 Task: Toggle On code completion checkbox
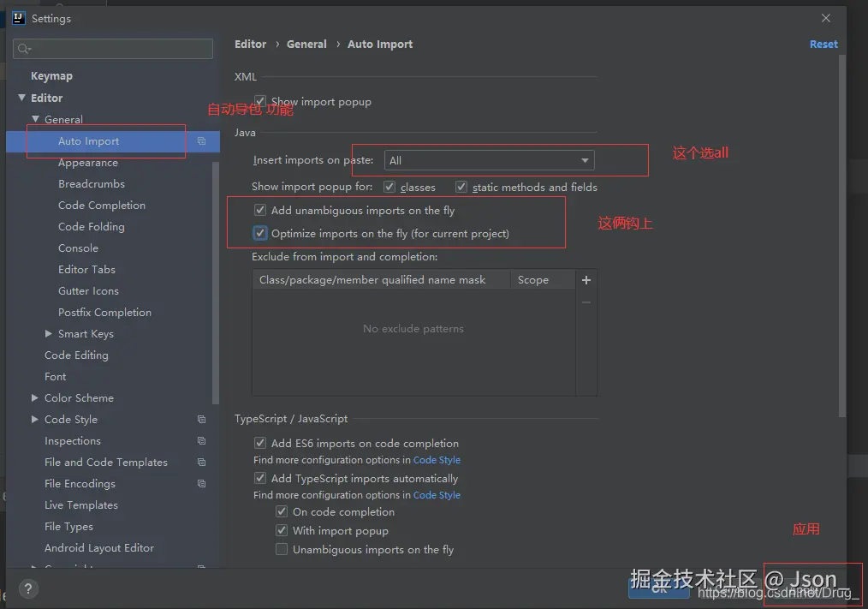click(x=282, y=512)
